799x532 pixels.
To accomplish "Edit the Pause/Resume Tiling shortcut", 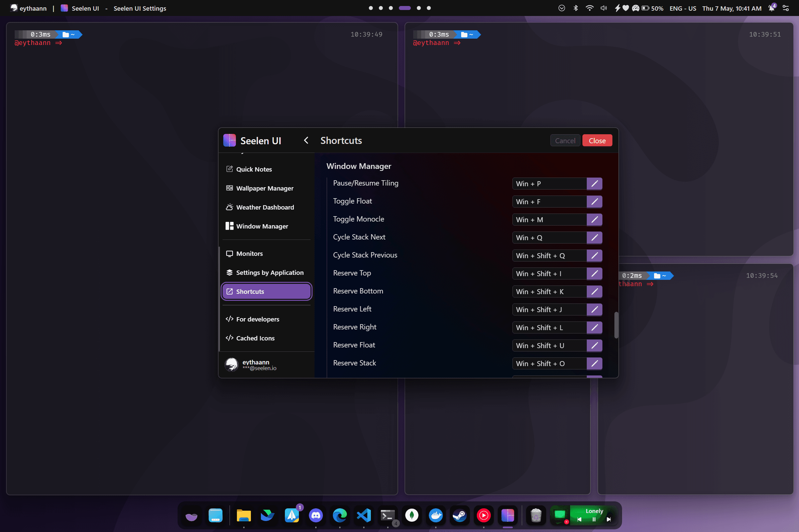I will pyautogui.click(x=594, y=184).
